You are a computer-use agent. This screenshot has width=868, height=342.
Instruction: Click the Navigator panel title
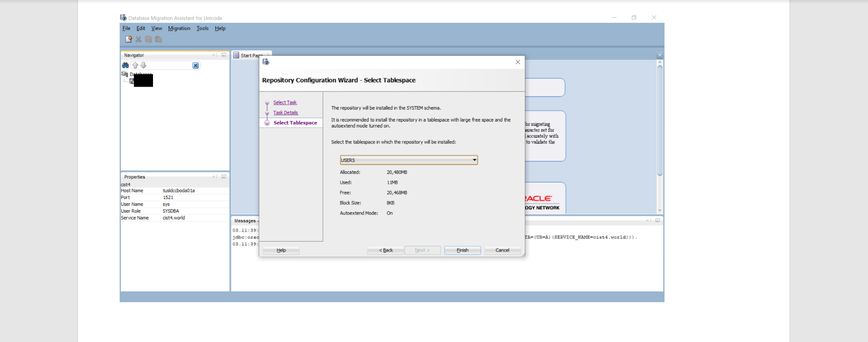click(134, 55)
